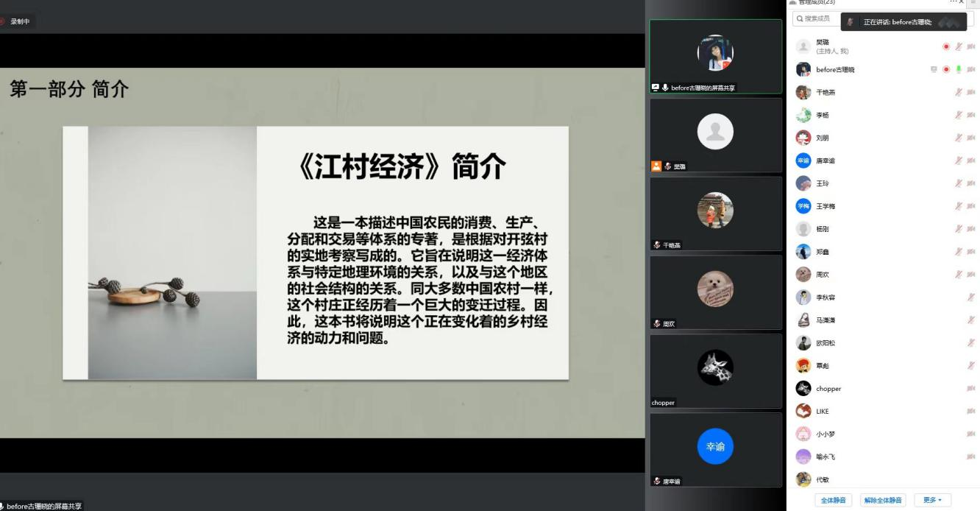
Task: Select 唐幸渝's video tile with 幸渝 avatar
Action: [x=716, y=450]
